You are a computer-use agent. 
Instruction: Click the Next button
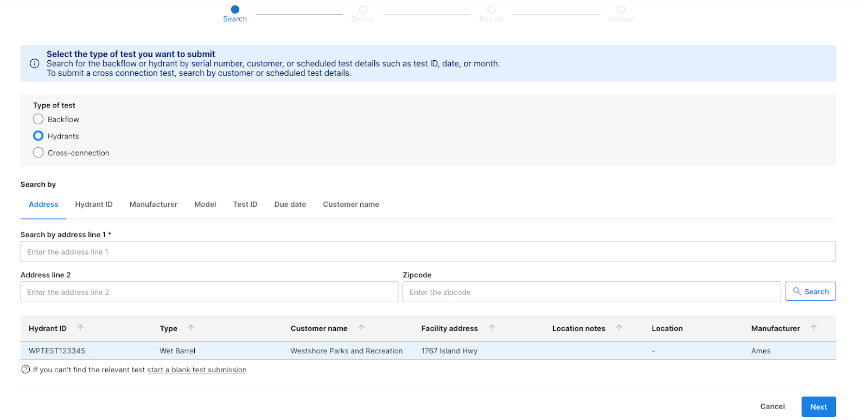(x=818, y=406)
